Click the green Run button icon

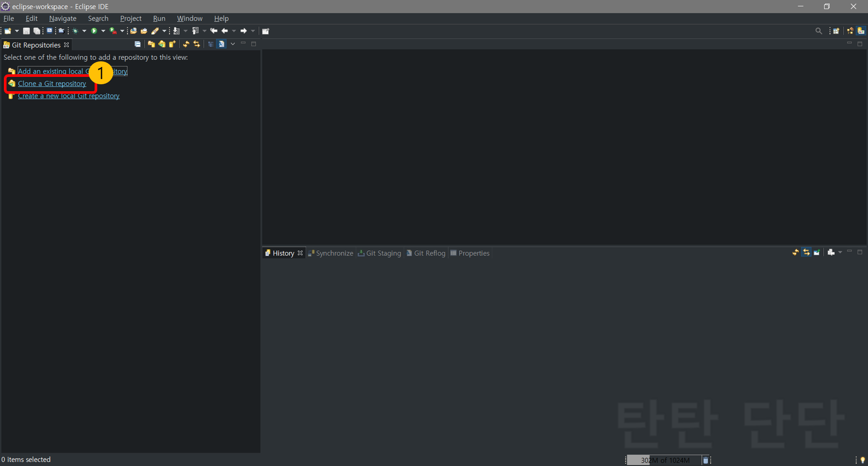94,31
